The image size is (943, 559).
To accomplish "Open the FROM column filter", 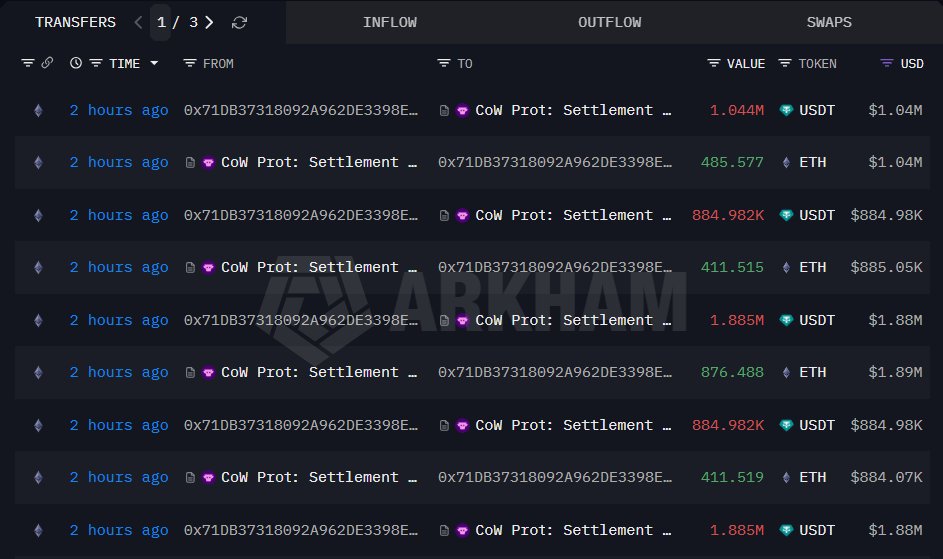I will tap(189, 63).
